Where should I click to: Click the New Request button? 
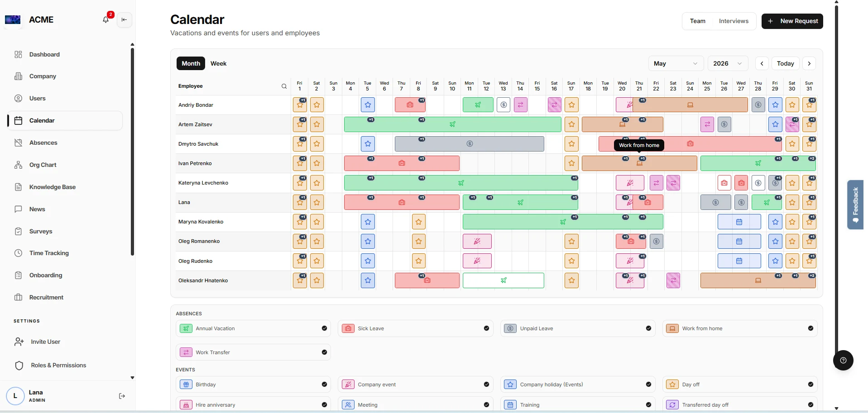[x=792, y=21]
